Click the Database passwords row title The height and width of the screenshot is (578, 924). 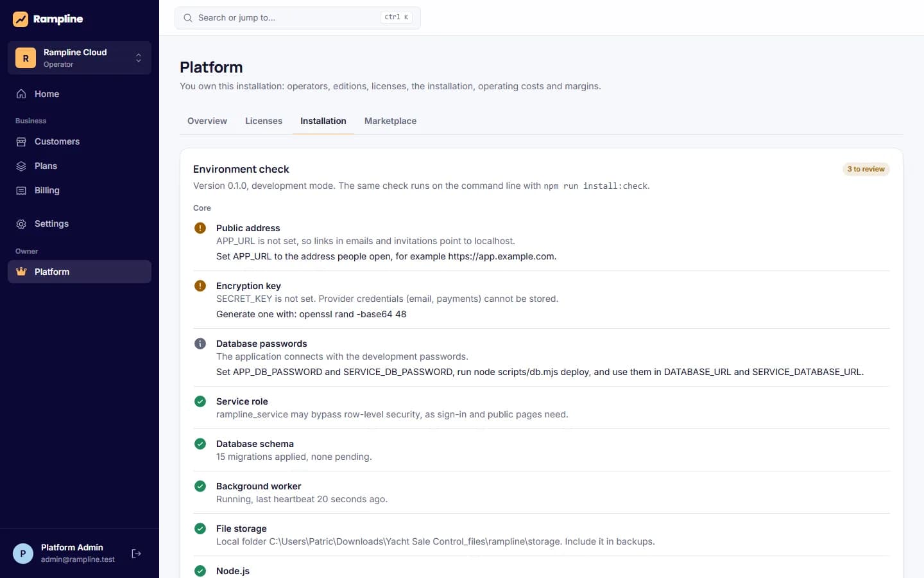[x=262, y=344]
